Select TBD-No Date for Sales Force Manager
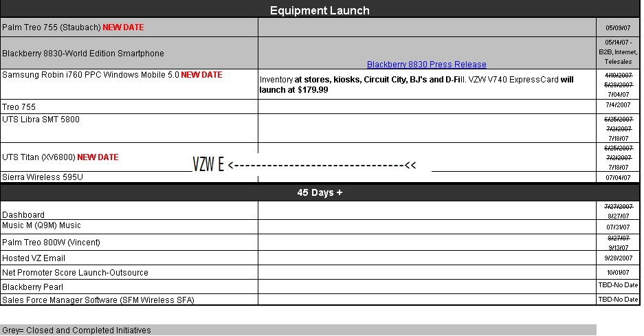This screenshot has height=336, width=644. point(618,300)
